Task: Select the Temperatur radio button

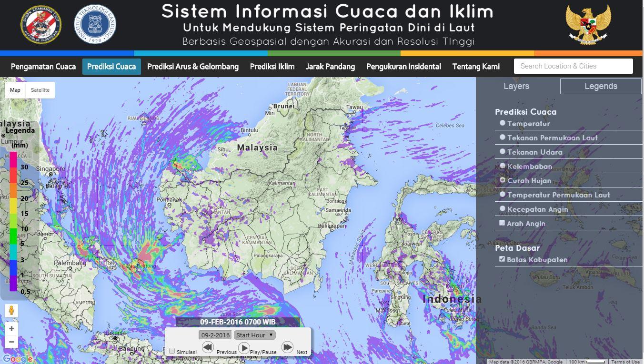Action: 503,123
